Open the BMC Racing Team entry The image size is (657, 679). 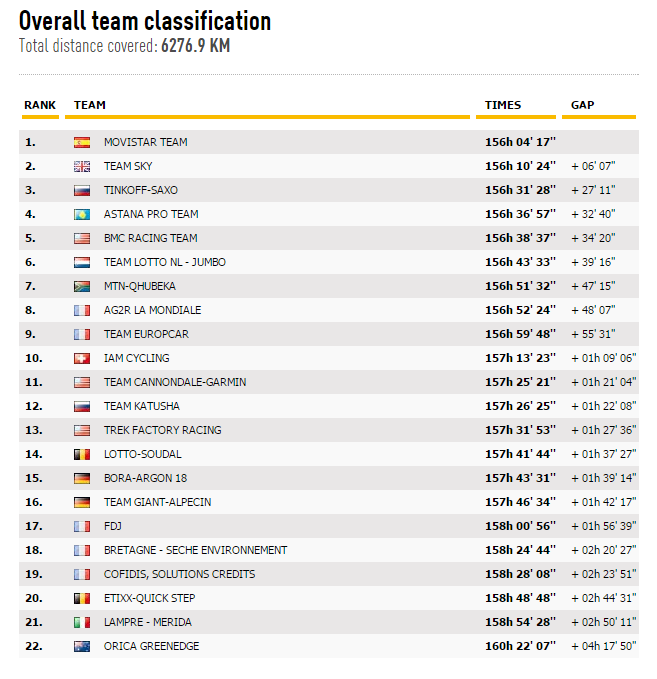151,238
